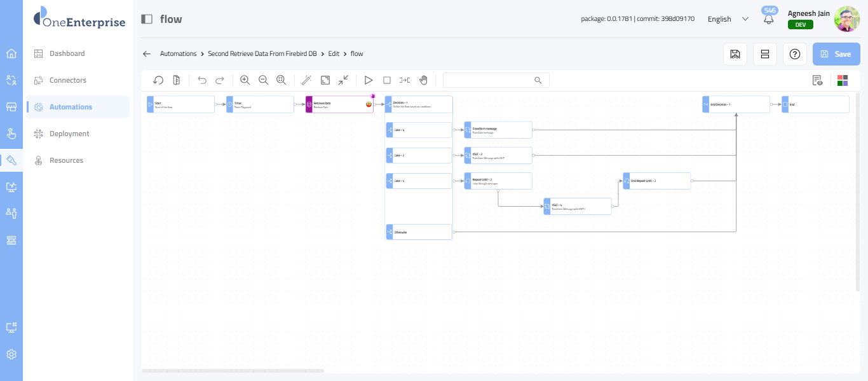Screen dimensions: 868x381
Task: Toggle the sidebar panel icon beside flow title
Action: click(147, 19)
